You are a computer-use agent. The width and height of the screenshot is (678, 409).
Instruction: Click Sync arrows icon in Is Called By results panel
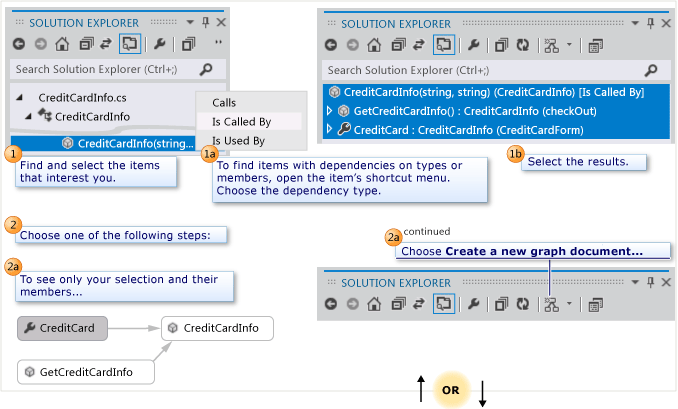point(419,45)
